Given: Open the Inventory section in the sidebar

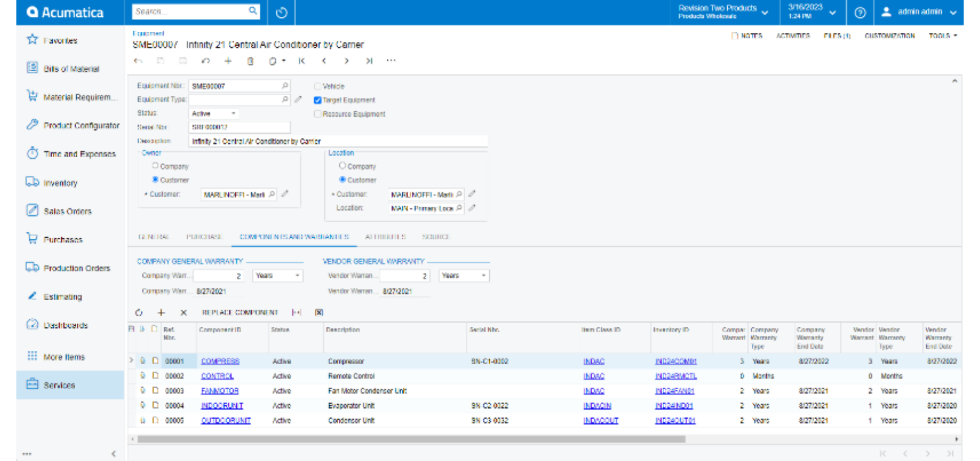Looking at the screenshot, I should click(60, 183).
